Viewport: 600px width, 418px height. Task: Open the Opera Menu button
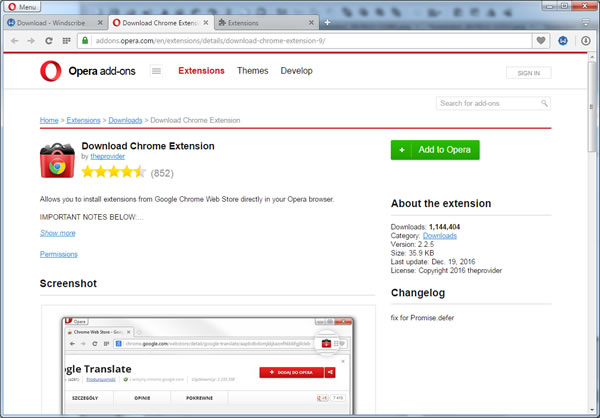click(x=22, y=7)
